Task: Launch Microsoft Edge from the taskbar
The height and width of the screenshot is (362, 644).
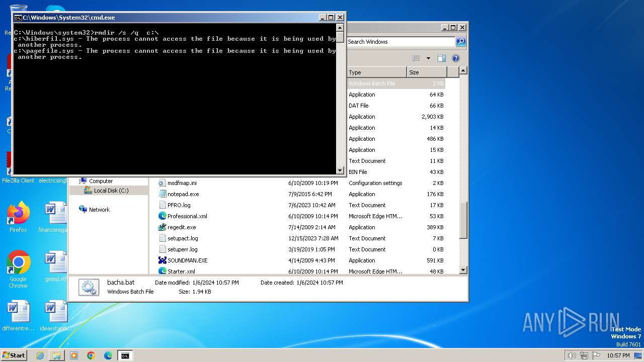Action: click(108, 355)
